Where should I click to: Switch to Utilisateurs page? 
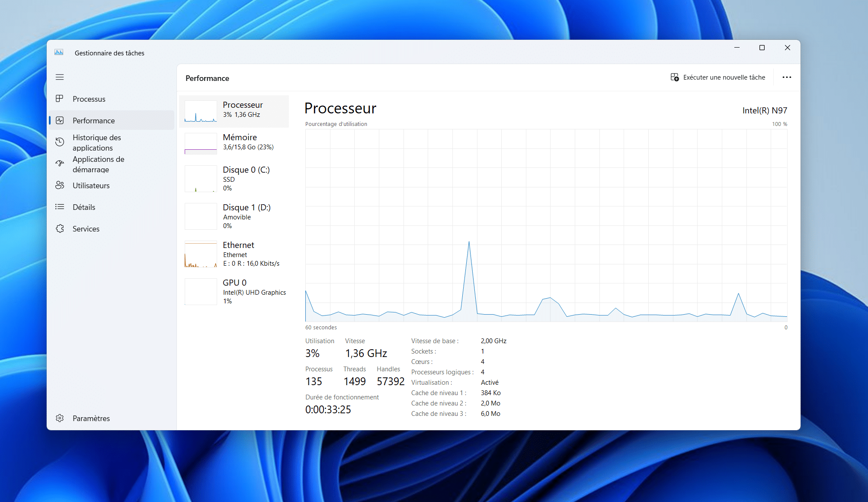[x=112, y=185]
